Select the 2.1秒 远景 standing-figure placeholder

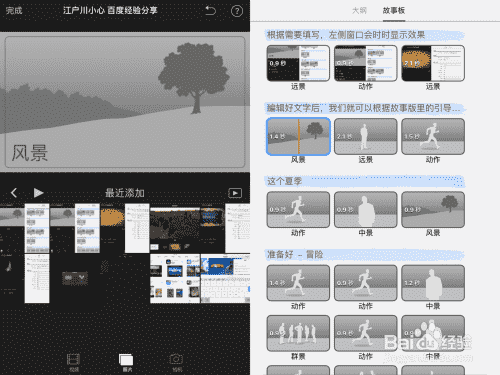point(366,136)
